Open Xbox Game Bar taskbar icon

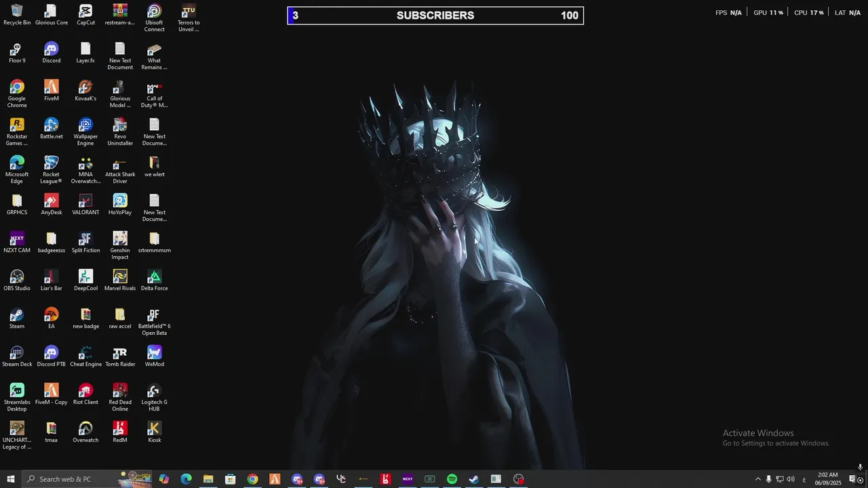[x=429, y=479]
